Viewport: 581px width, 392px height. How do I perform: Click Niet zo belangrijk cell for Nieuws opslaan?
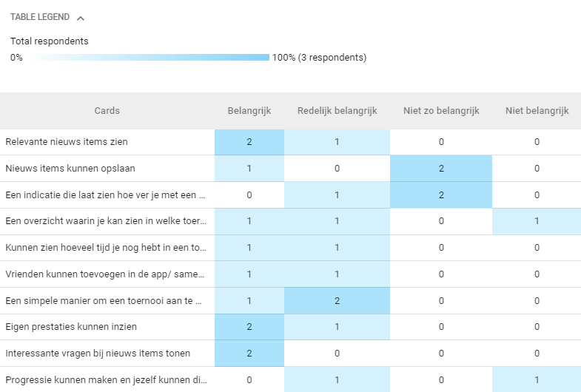441,169
